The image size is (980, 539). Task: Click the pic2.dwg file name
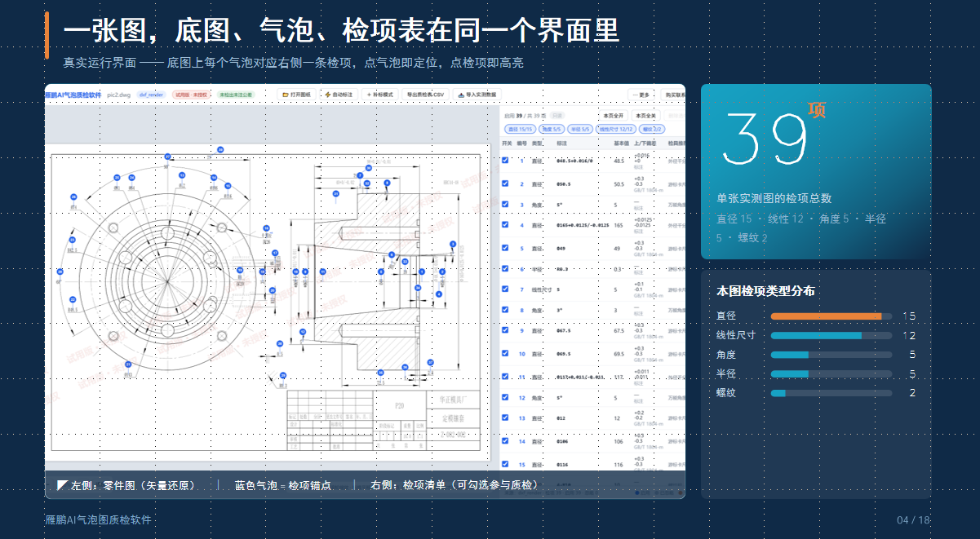pos(120,95)
